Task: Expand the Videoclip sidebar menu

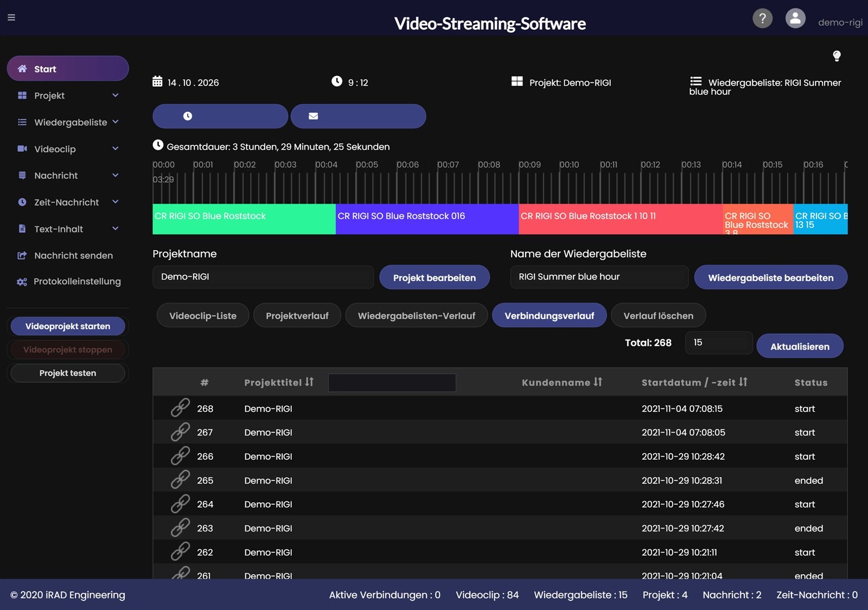Action: point(68,149)
